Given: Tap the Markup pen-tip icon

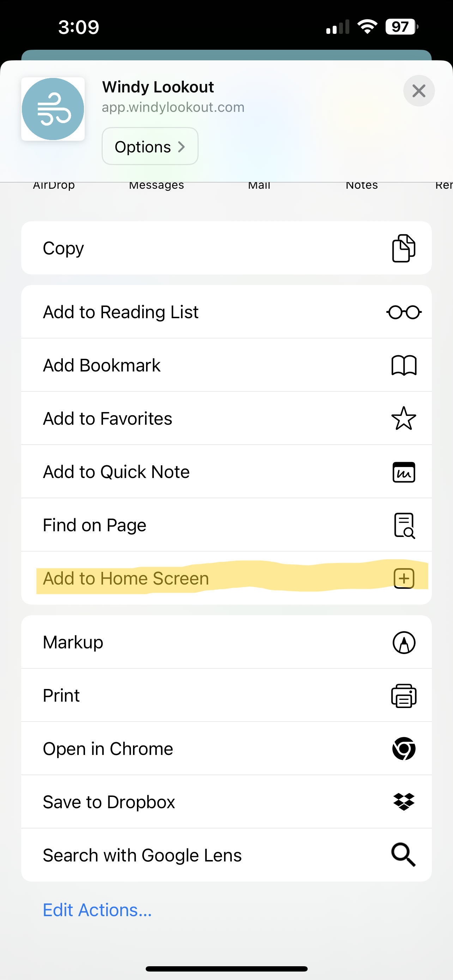Looking at the screenshot, I should click(404, 642).
